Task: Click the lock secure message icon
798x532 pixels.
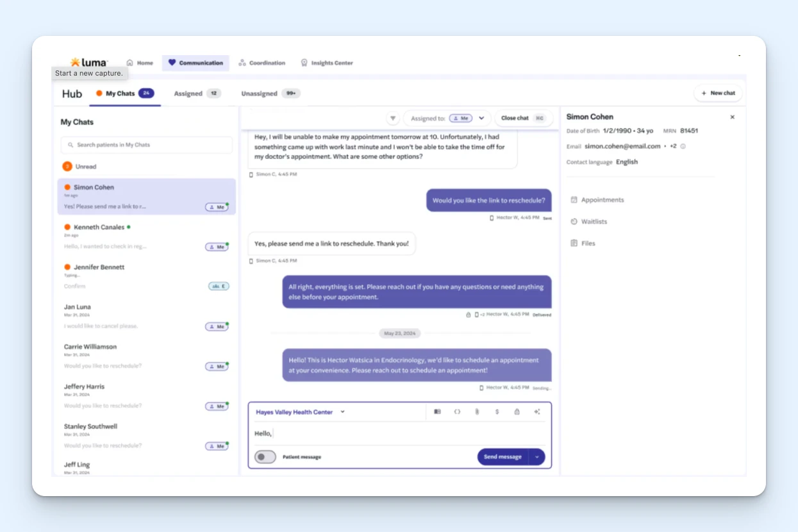Action: pos(517,411)
